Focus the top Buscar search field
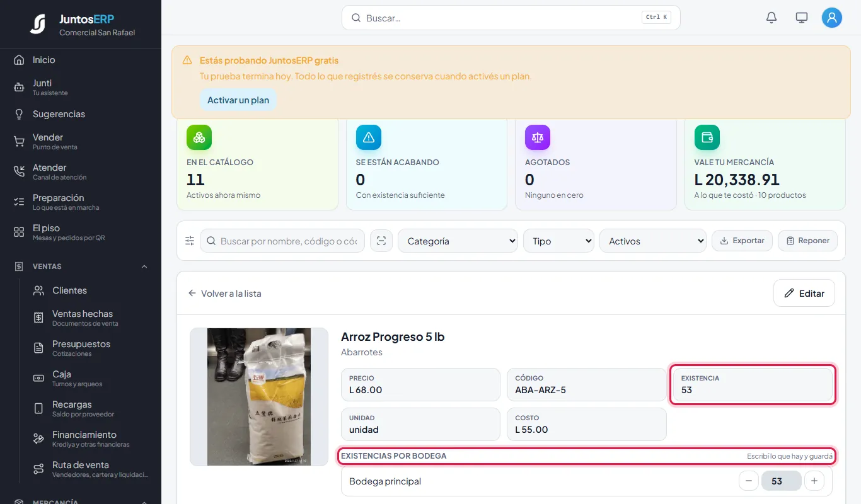861x504 pixels. tap(511, 18)
